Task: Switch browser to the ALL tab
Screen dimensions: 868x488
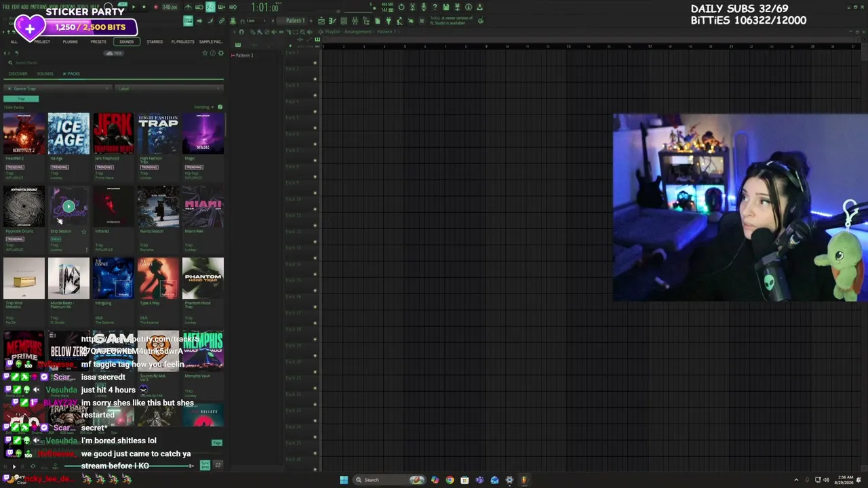Action: click(14, 42)
